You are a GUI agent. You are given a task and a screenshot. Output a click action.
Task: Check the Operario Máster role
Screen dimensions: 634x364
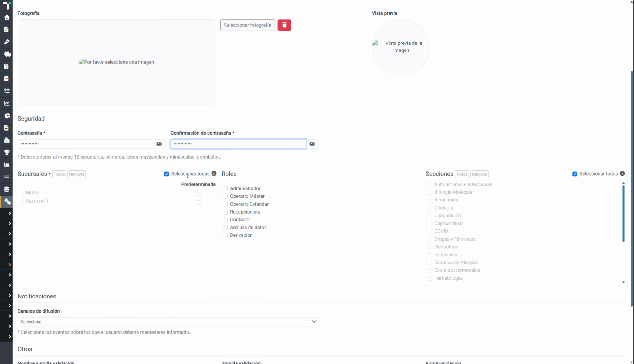pos(225,196)
